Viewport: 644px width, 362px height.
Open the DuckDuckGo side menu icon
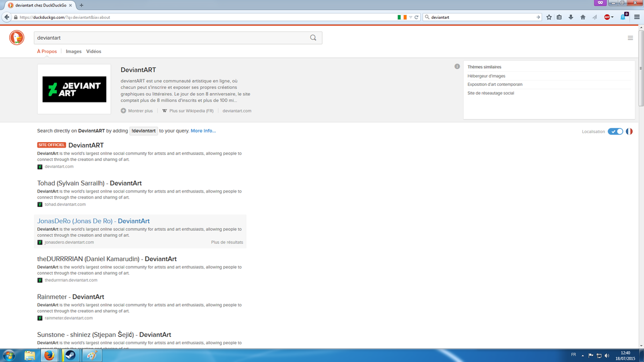(x=630, y=38)
